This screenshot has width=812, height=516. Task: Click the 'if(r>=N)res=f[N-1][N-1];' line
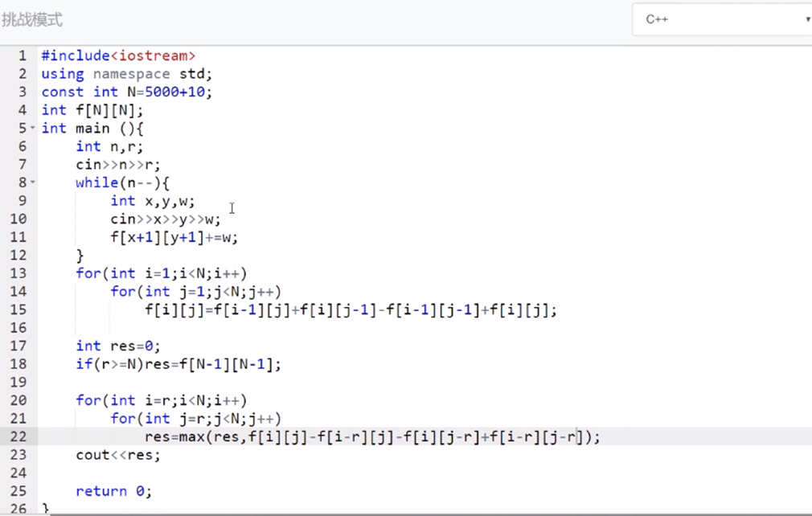(x=178, y=364)
